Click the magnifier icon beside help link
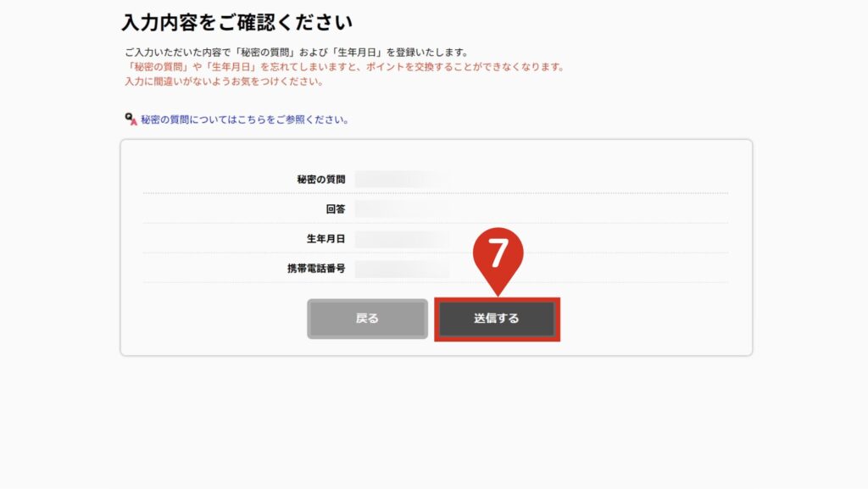Viewport: 868px width, 489px height. [131, 119]
